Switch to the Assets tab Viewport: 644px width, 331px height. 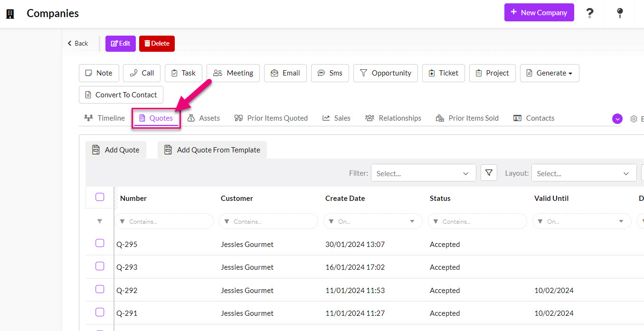pos(204,118)
